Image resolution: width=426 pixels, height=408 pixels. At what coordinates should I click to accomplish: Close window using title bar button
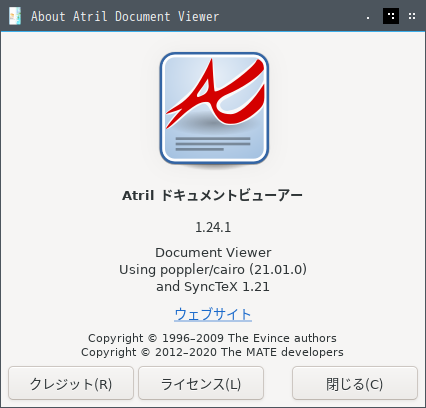tap(412, 16)
